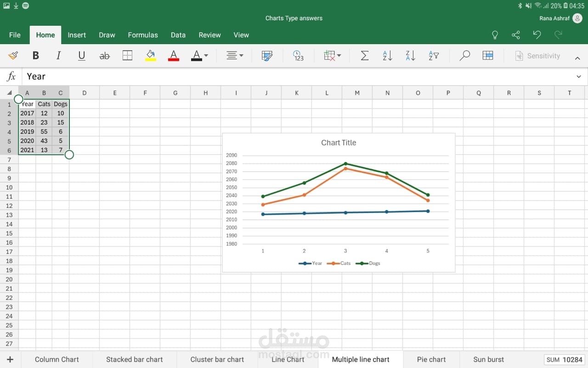
Task: Apply strikethrough to selected cells
Action: tap(105, 56)
